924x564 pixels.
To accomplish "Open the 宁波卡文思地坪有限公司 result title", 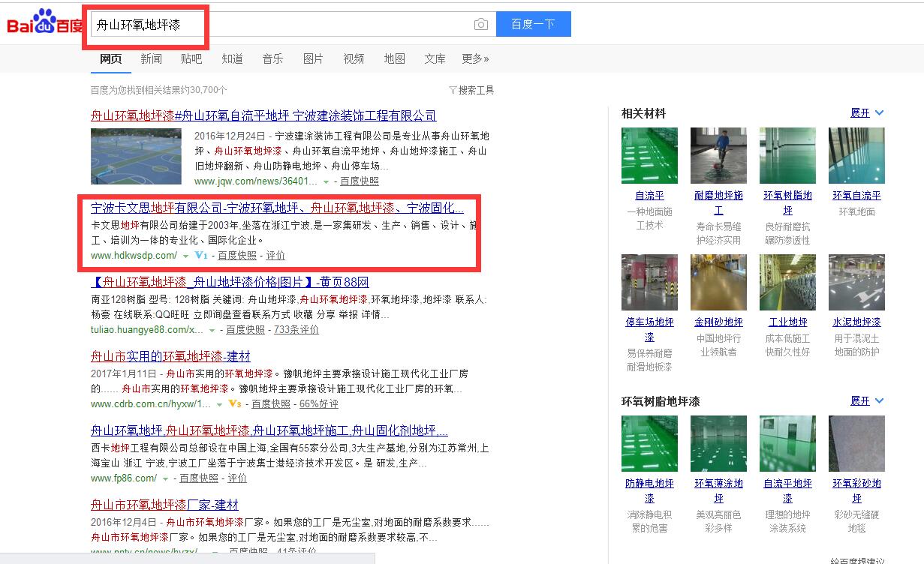I will click(277, 208).
